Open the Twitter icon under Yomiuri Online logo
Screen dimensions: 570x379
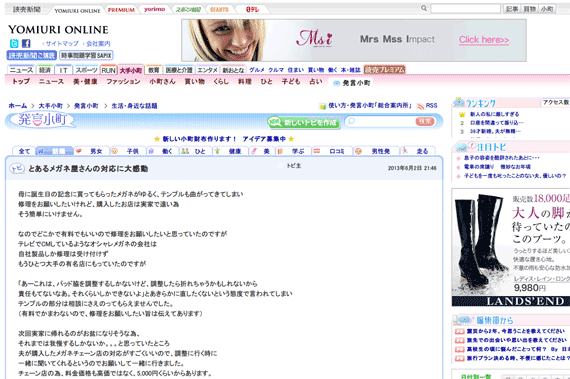(x=14, y=44)
